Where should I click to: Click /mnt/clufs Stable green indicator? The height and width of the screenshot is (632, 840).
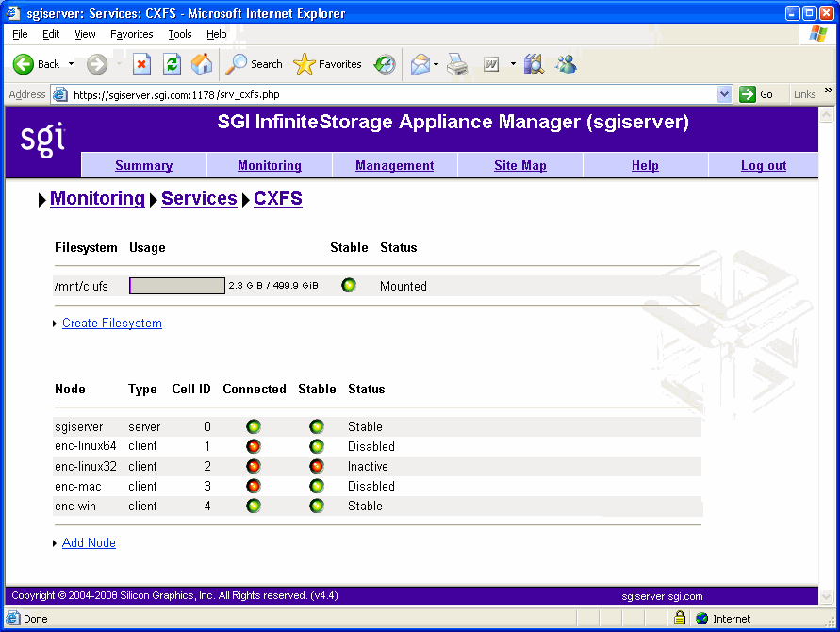point(348,285)
